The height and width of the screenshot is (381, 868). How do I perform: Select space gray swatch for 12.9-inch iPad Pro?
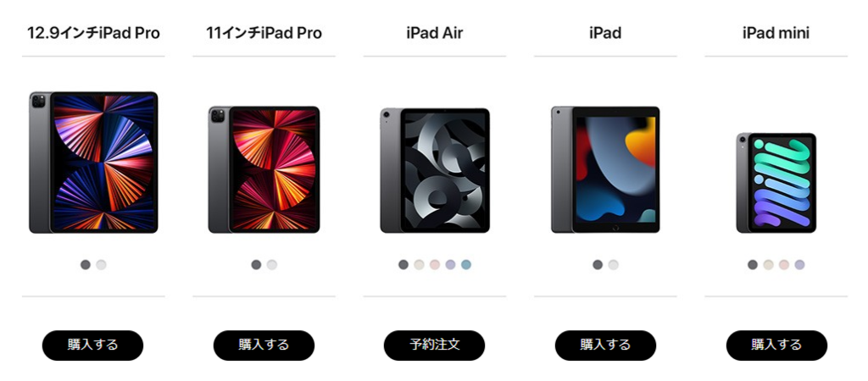[86, 265]
